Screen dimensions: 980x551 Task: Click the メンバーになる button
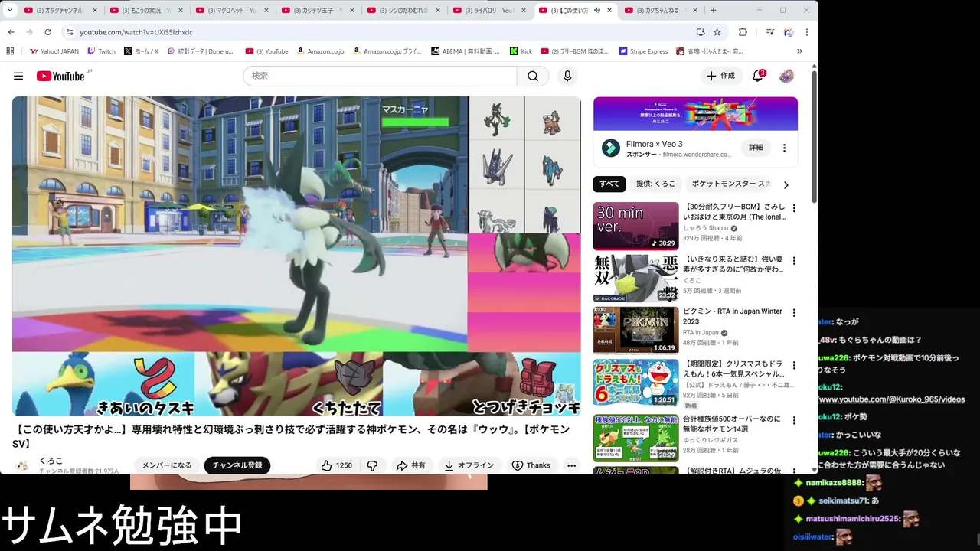tap(167, 465)
